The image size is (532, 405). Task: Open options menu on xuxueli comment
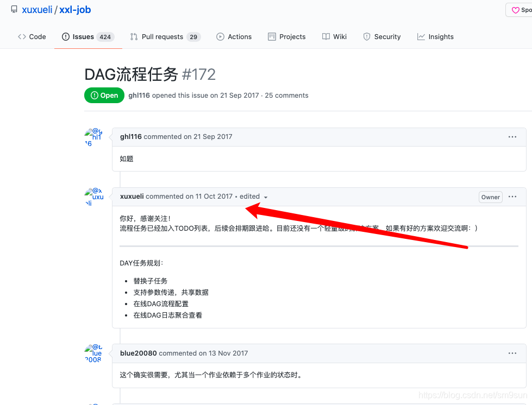(512, 197)
